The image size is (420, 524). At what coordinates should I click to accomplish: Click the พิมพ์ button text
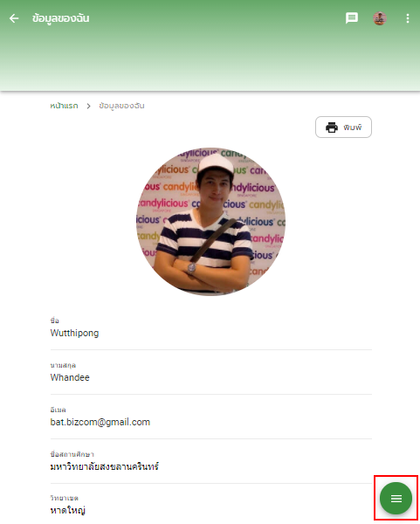pyautogui.click(x=353, y=128)
